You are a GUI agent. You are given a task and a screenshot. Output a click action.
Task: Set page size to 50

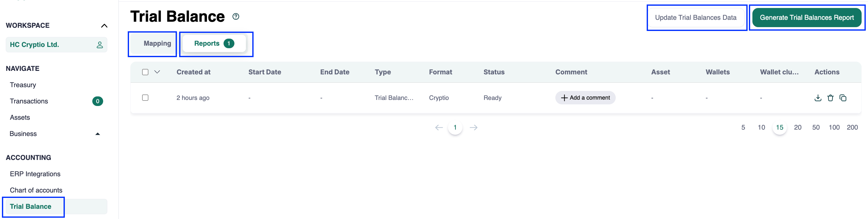[x=815, y=127]
